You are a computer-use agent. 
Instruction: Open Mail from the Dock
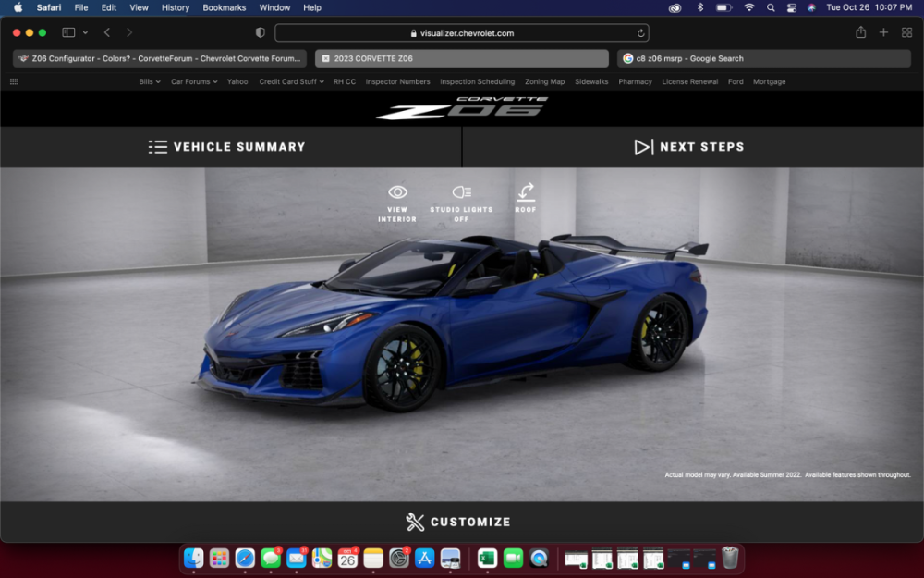tap(297, 558)
